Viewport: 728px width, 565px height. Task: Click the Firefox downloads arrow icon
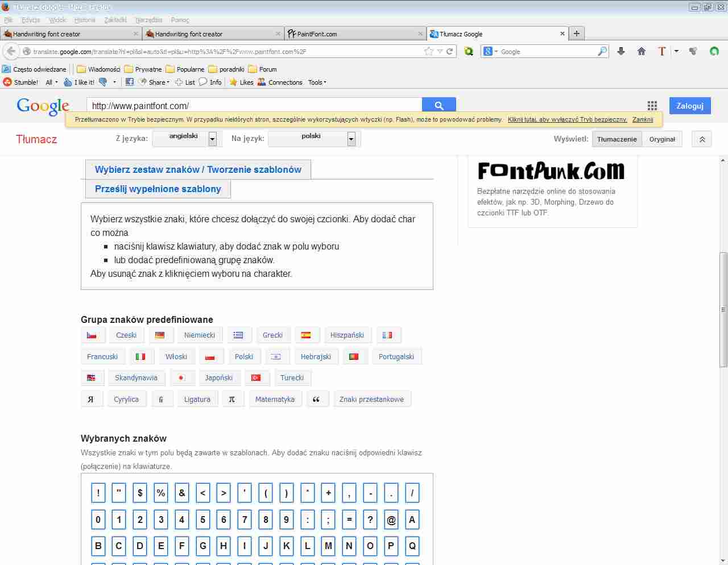(621, 51)
